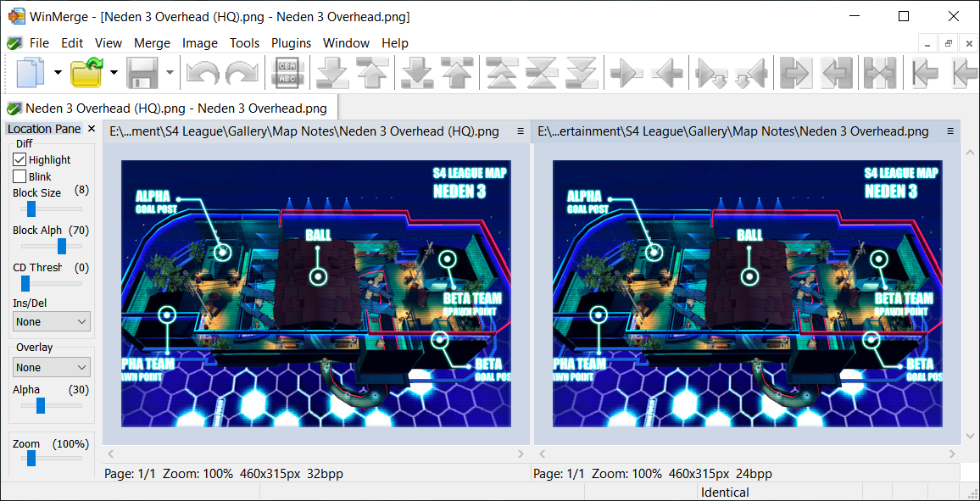This screenshot has width=980, height=501.
Task: Click the vertical scroll-up arrow
Action: 970,152
